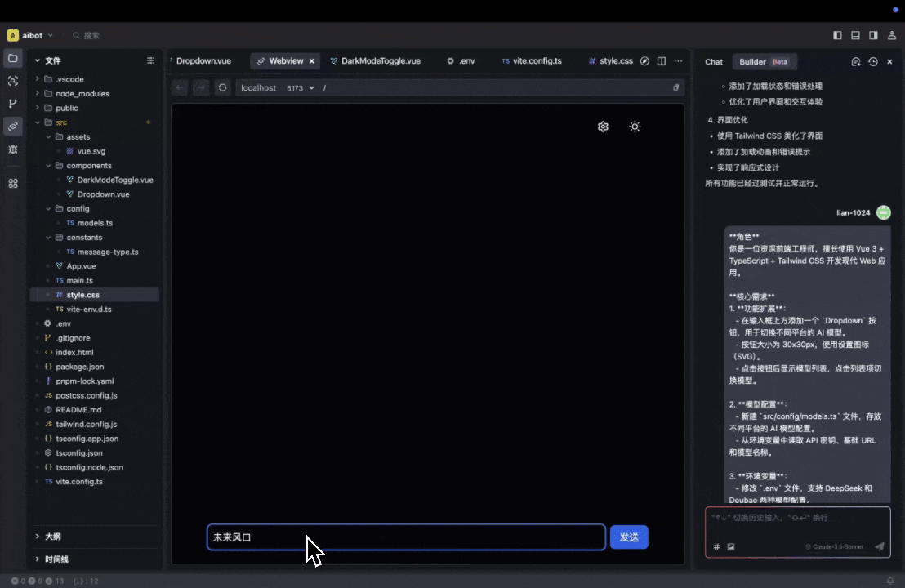Switch to the Builder Beta tab
Viewport: 905px width, 588px height.
click(x=764, y=62)
